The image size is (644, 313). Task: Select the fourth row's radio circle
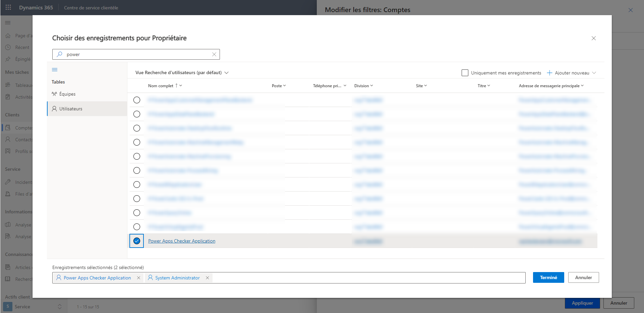(x=137, y=142)
